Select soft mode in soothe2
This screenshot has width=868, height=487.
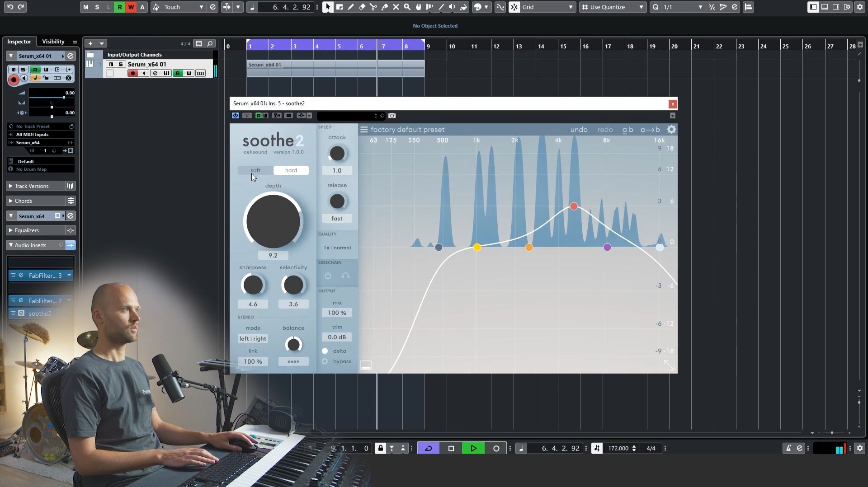[255, 170]
